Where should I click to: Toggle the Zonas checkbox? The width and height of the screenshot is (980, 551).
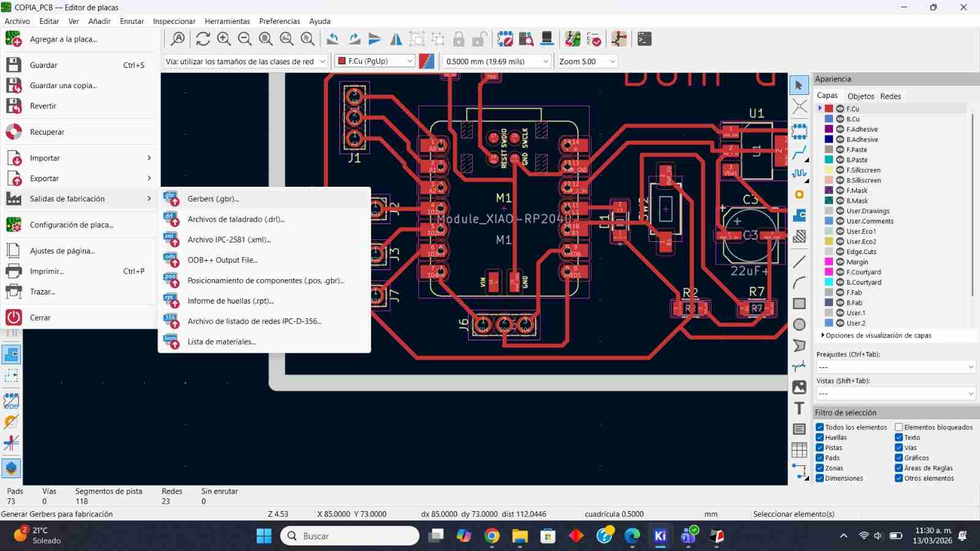point(820,468)
